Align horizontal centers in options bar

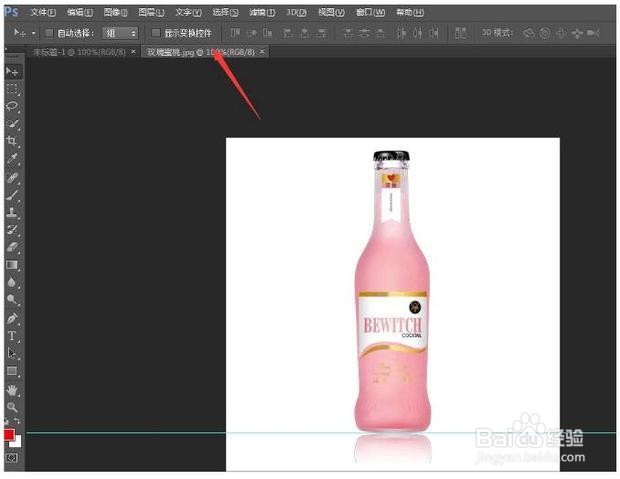304,33
